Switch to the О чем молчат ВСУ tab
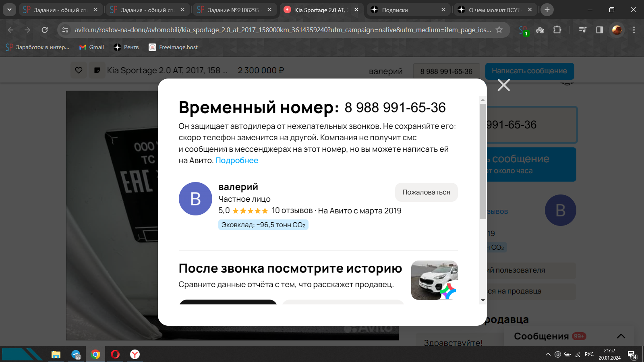This screenshot has width=644, height=362. click(495, 10)
